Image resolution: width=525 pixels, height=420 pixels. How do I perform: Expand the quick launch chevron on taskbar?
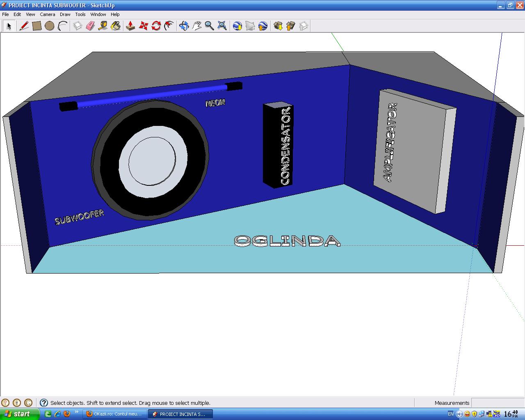76,412
